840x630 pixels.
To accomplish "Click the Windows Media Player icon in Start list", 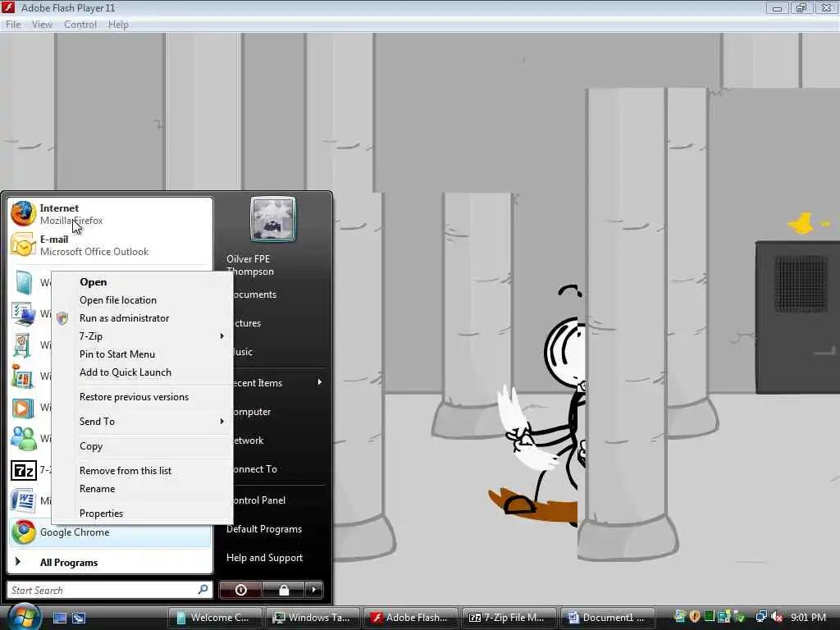I will 23,408.
